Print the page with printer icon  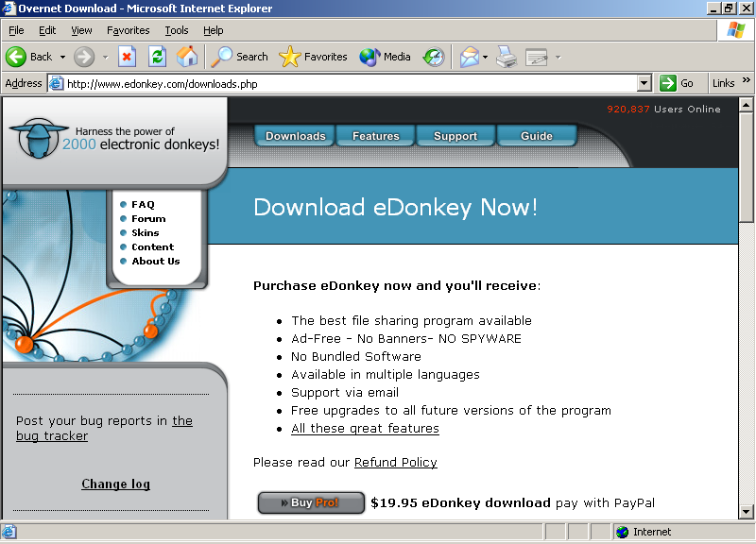pyautogui.click(x=507, y=57)
